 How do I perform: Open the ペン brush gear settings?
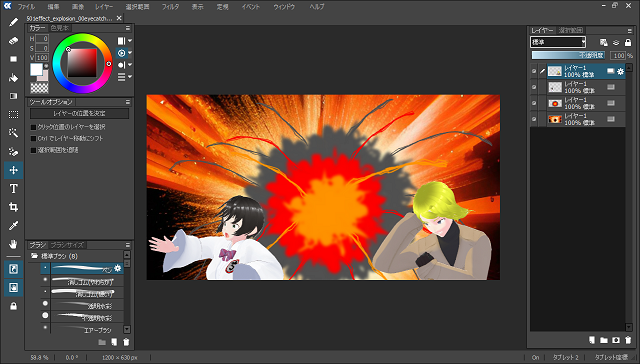118,268
